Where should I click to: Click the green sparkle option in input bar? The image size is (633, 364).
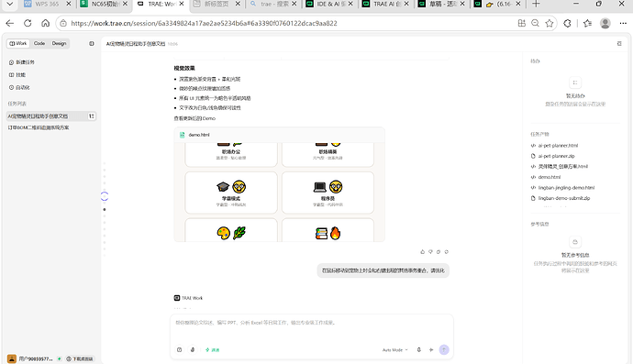(x=212, y=350)
